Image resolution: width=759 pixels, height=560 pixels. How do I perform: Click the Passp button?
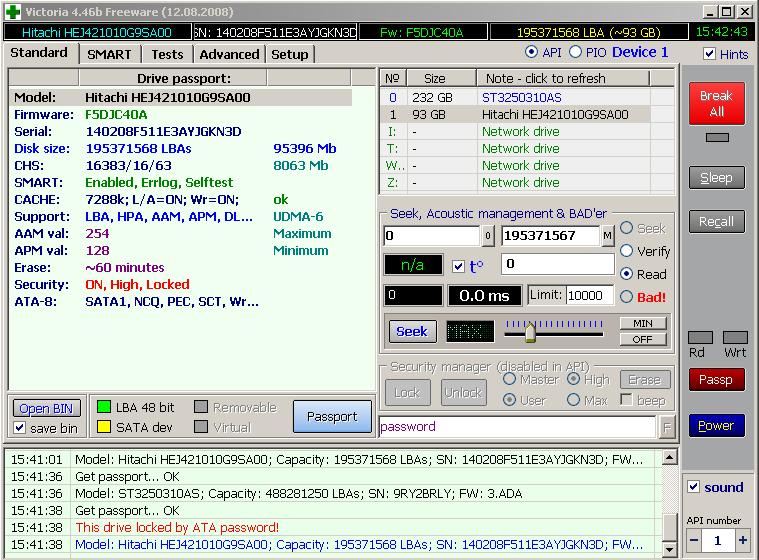tap(716, 379)
